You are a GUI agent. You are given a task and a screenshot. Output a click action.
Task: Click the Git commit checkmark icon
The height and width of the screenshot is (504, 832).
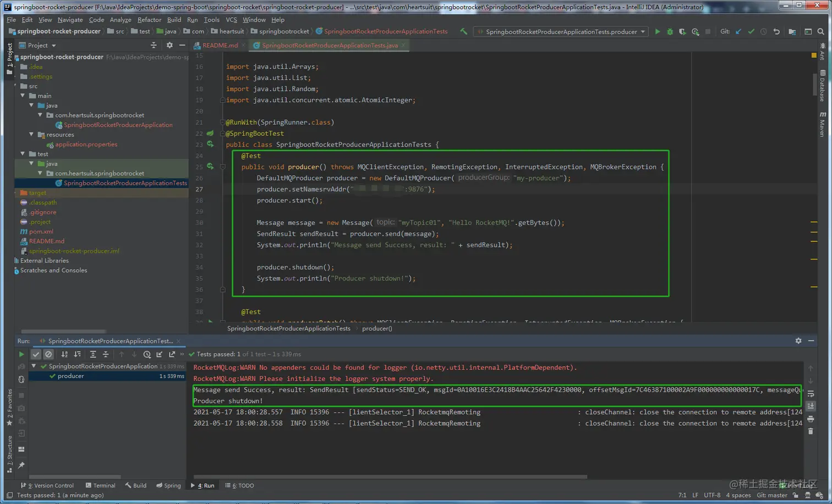point(751,31)
